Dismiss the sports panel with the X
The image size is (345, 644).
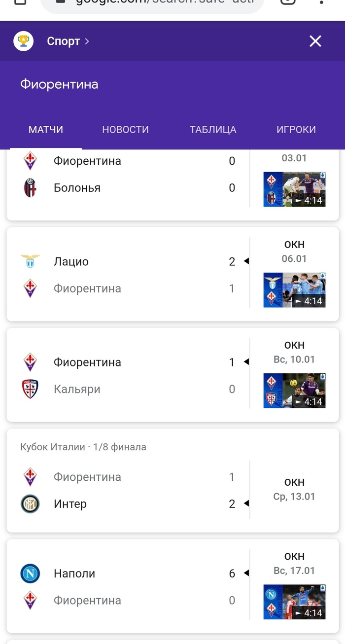(x=315, y=41)
